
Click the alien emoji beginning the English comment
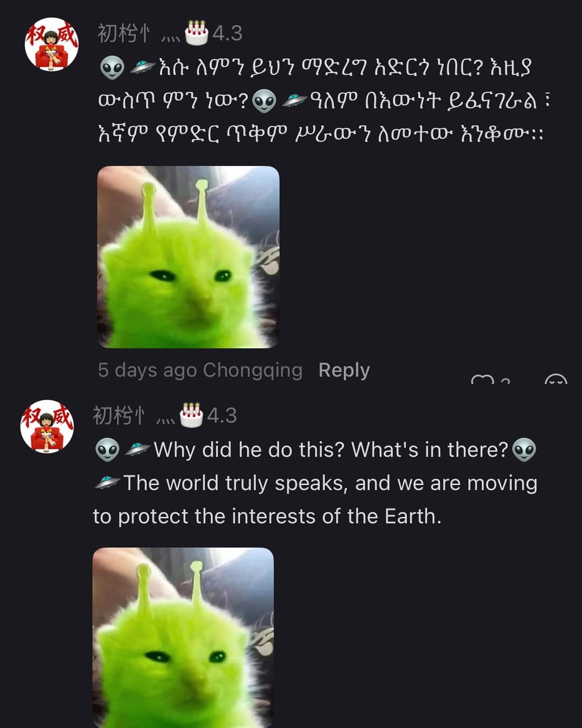106,449
